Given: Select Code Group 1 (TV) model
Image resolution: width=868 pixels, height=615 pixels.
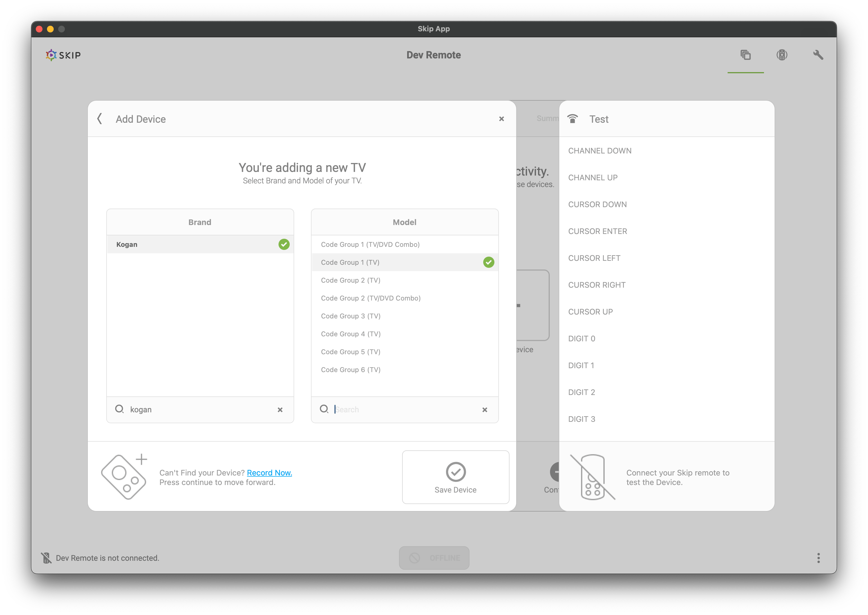Looking at the screenshot, I should tap(404, 262).
